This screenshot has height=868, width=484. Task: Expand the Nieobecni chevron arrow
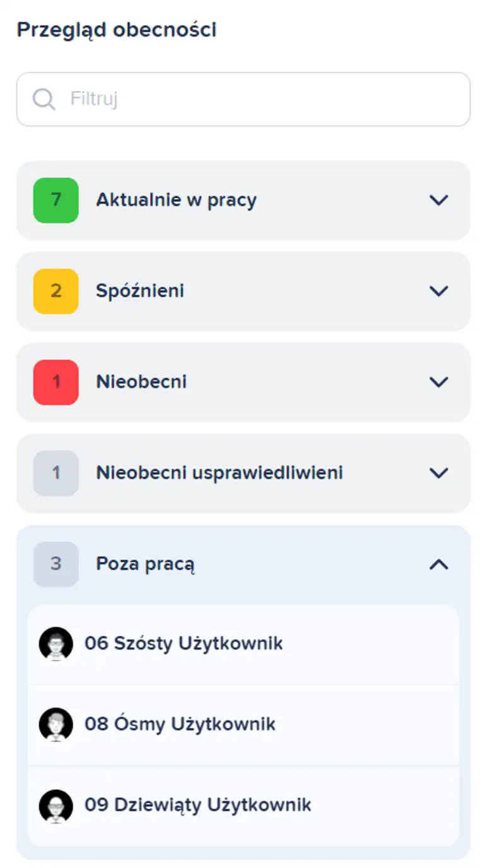tap(438, 382)
